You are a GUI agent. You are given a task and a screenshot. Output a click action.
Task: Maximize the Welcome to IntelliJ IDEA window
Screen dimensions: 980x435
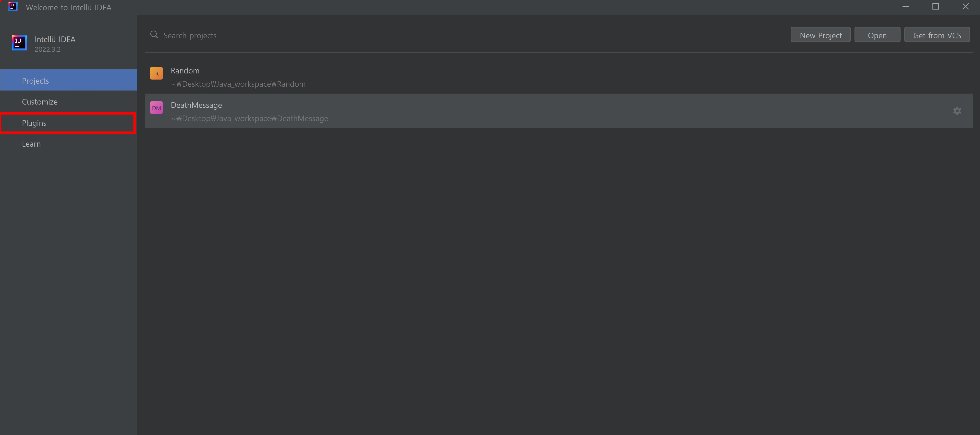tap(936, 7)
